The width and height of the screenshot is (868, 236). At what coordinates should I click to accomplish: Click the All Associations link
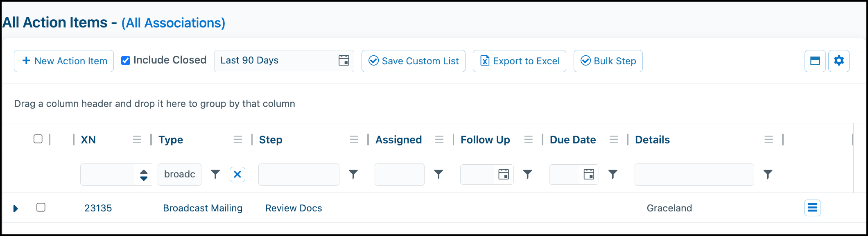point(174,23)
